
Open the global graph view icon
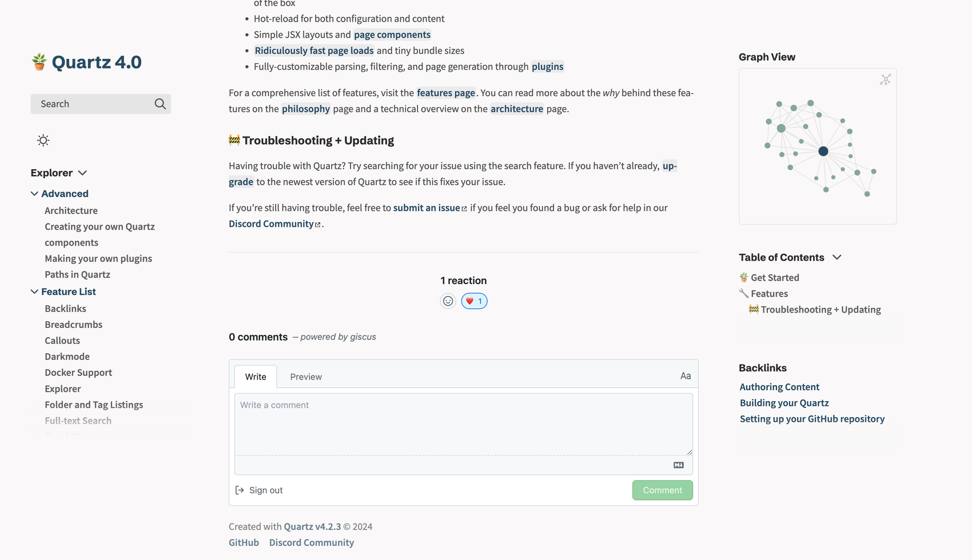coord(885,80)
